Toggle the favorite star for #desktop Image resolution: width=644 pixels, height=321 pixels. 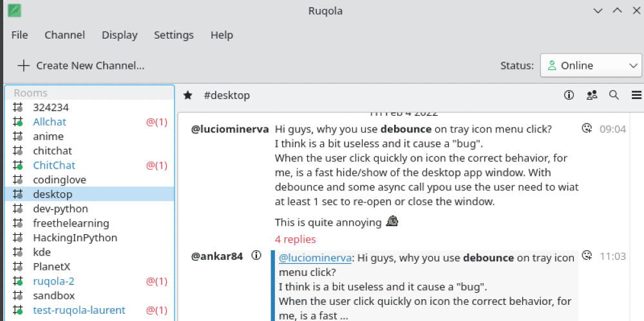click(x=187, y=96)
